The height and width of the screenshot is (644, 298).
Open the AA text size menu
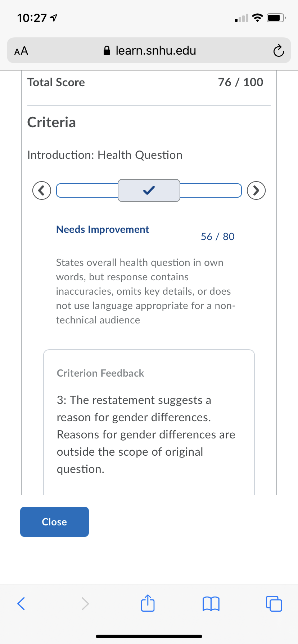coord(21,51)
